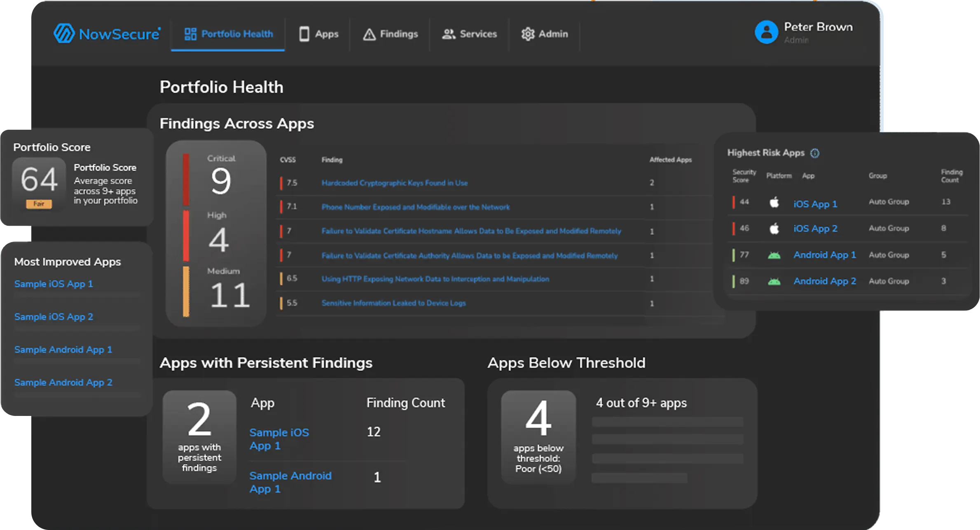Open Sample iOS App 1 in Most Improved Apps

(54, 284)
